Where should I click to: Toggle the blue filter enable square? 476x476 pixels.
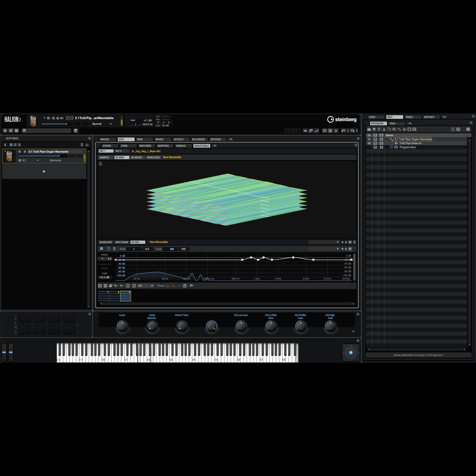102,249
